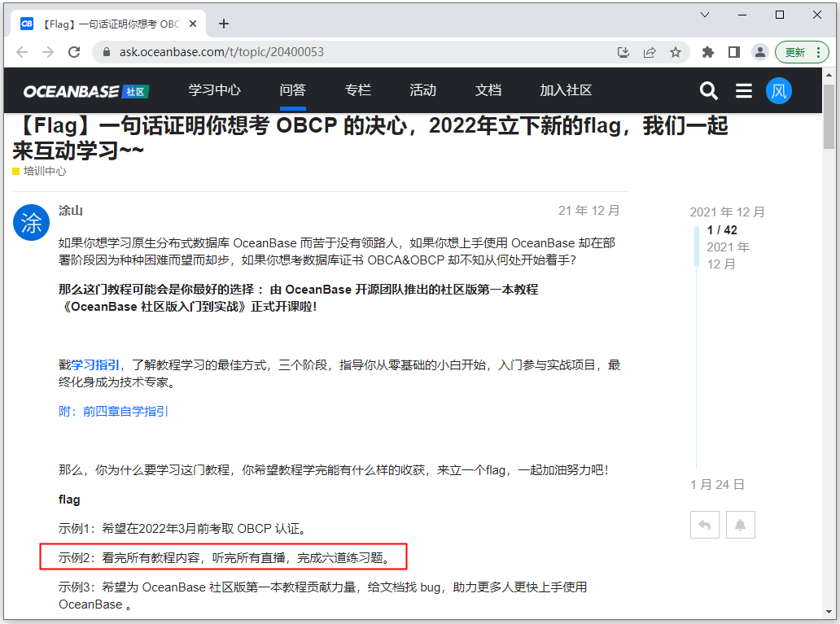Open the tab search dropdown chevron

(x=705, y=15)
